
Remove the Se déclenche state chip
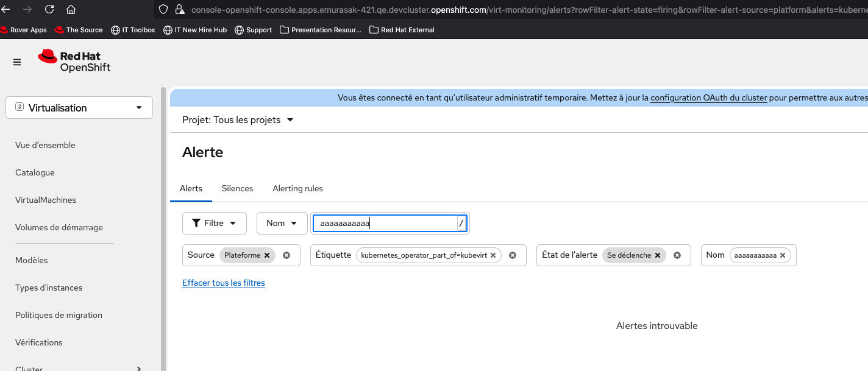[x=658, y=255]
